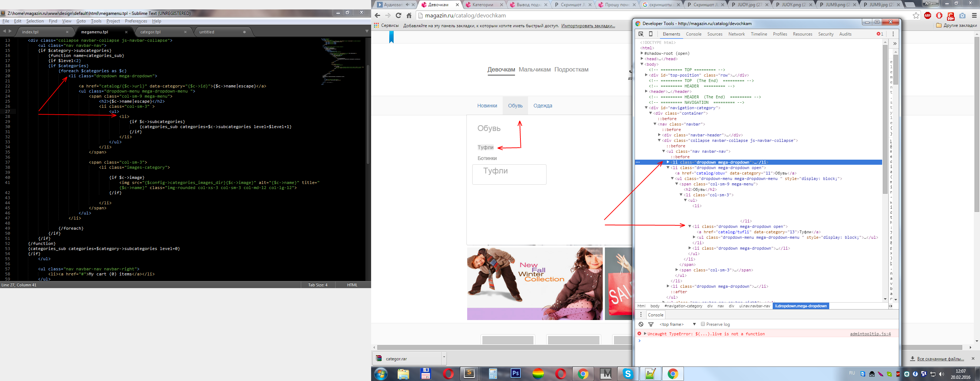Viewport: 980px width, 381px height.
Task: Click the Одежда category link
Action: [x=543, y=106]
